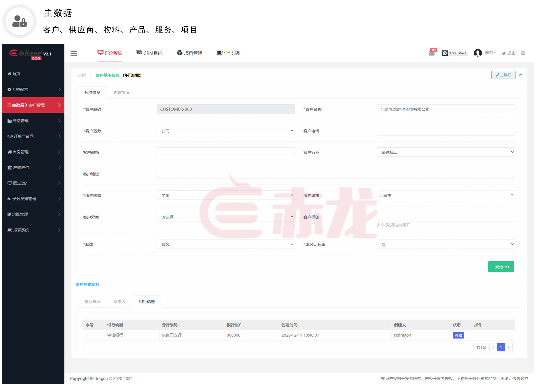
Task: Open the 客户区分 dropdown
Action: [225, 131]
